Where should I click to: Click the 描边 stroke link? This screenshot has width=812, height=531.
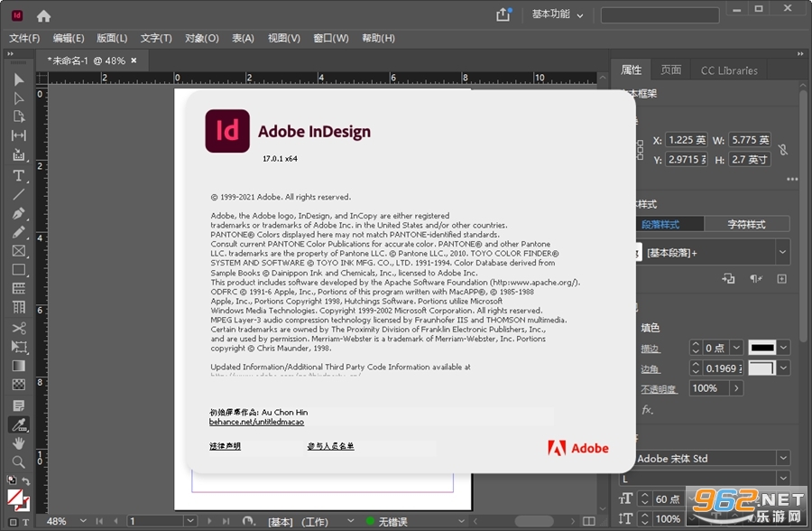pyautogui.click(x=650, y=349)
